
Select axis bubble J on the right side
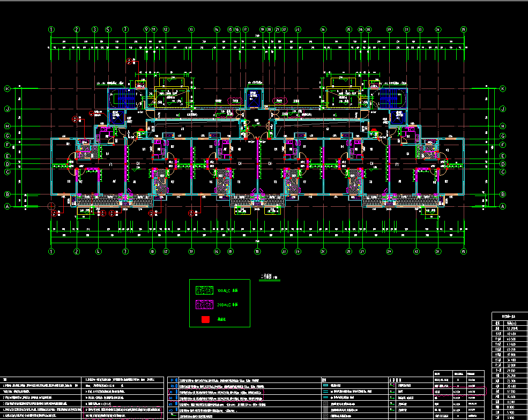click(503, 109)
